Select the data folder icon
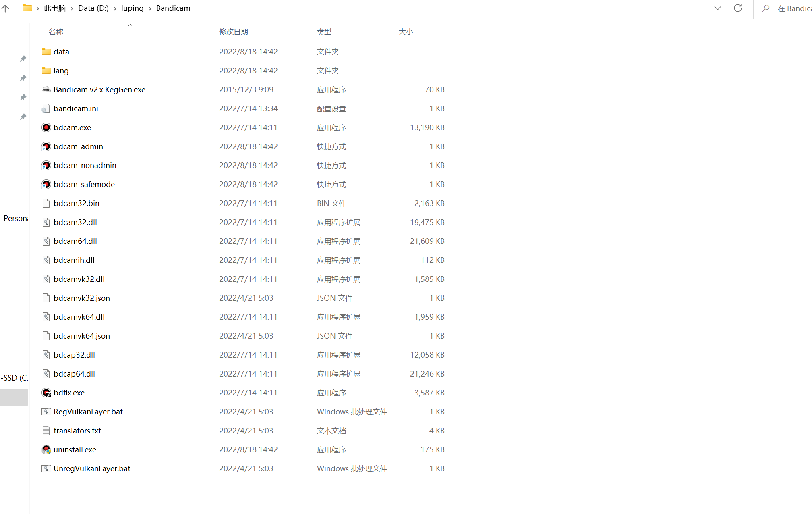The width and height of the screenshot is (812, 514). pos(46,52)
